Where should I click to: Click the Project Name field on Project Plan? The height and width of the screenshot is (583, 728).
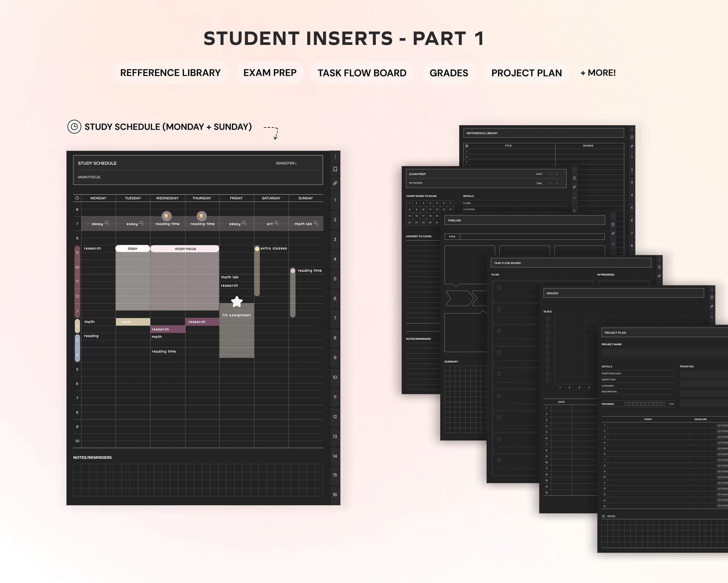point(664,353)
